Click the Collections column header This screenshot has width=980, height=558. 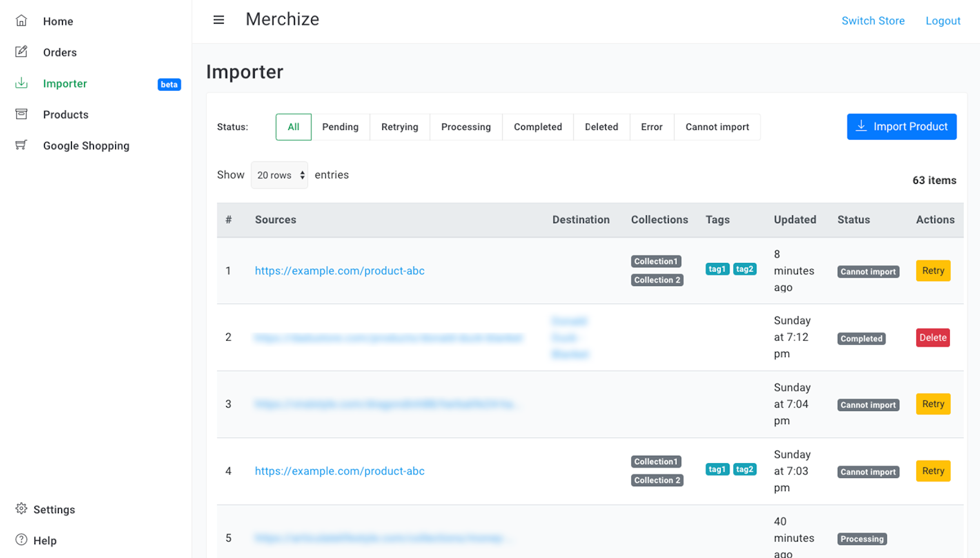click(659, 220)
